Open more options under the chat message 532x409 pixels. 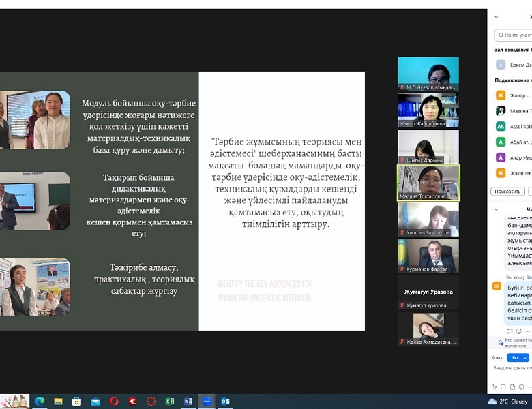528,331
